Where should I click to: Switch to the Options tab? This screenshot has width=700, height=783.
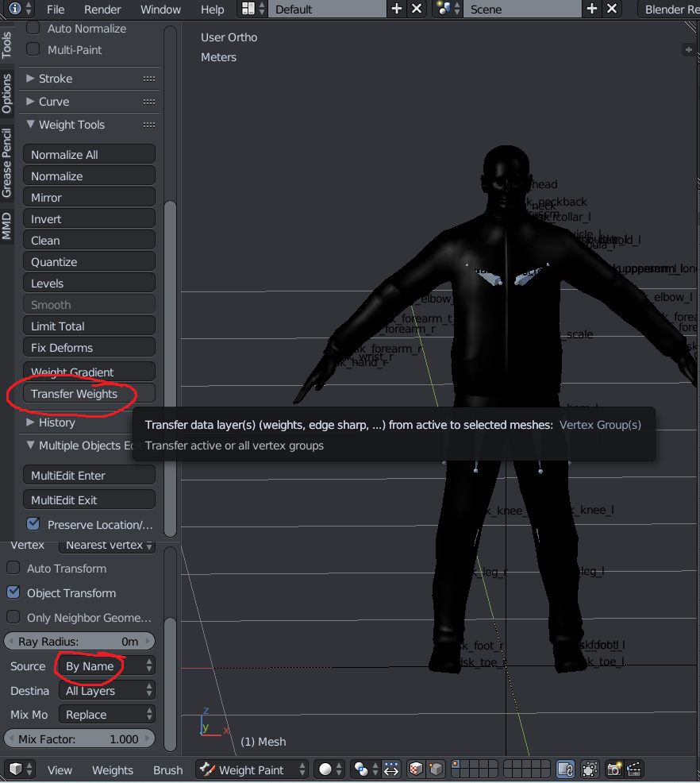(x=6, y=94)
